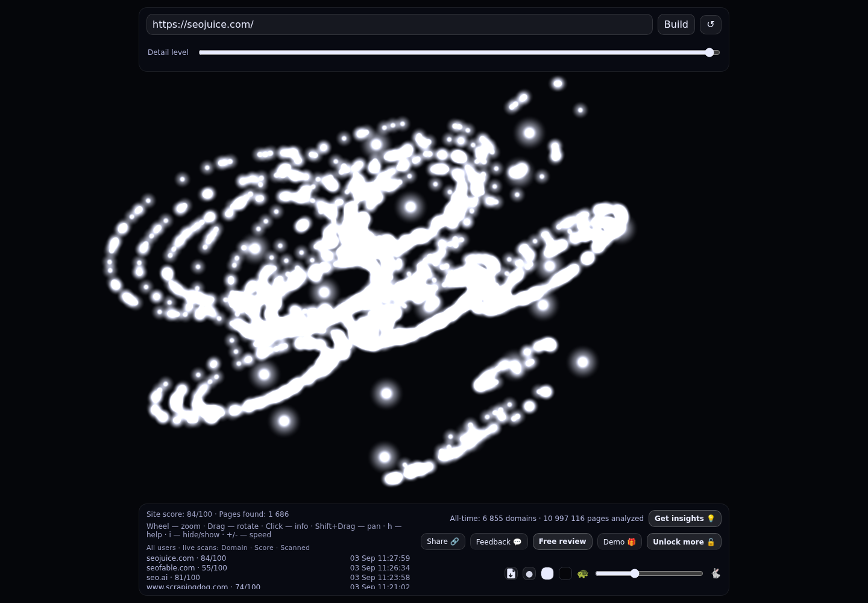868x603 pixels.
Task: Click the All-time domains statistics text
Action: tap(547, 519)
